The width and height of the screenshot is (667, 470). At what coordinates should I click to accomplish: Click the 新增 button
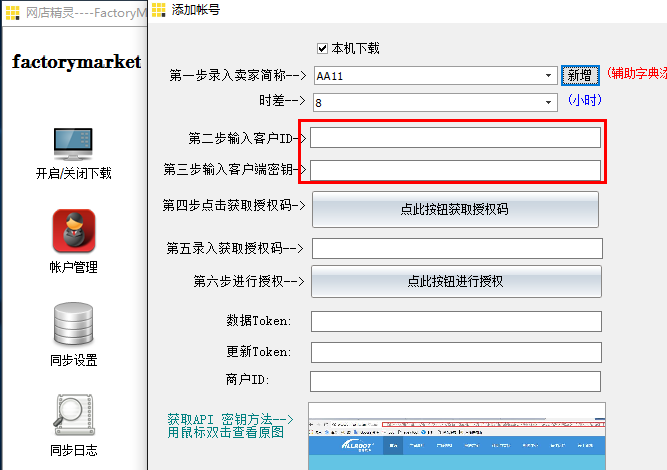(580, 76)
